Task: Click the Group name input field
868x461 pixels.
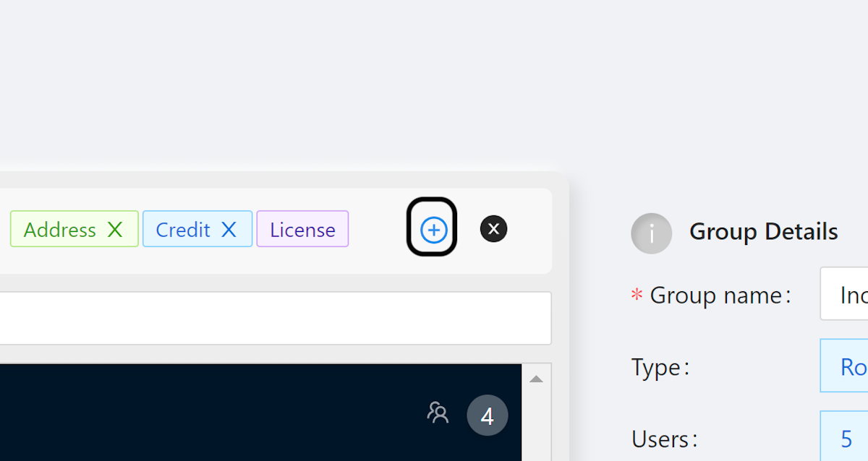Action: (x=844, y=293)
